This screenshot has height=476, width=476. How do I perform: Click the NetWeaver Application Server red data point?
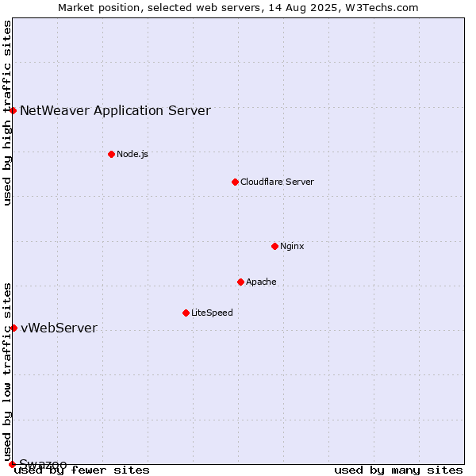13,111
